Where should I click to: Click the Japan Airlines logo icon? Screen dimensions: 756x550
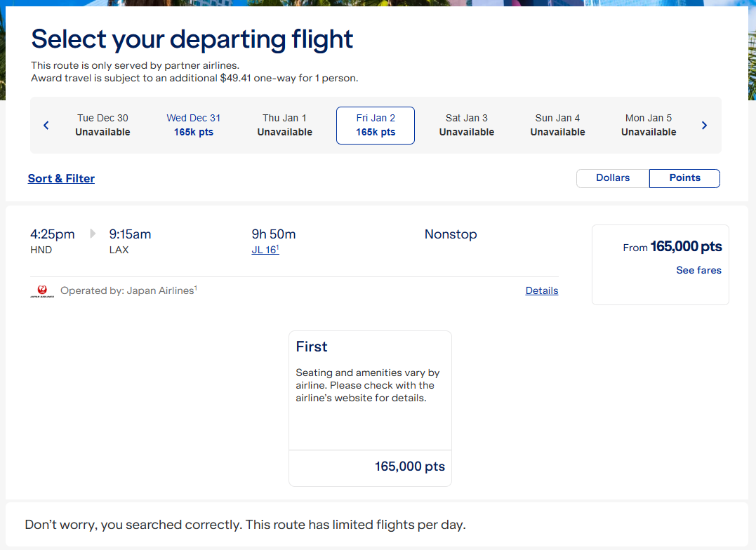tap(42, 290)
